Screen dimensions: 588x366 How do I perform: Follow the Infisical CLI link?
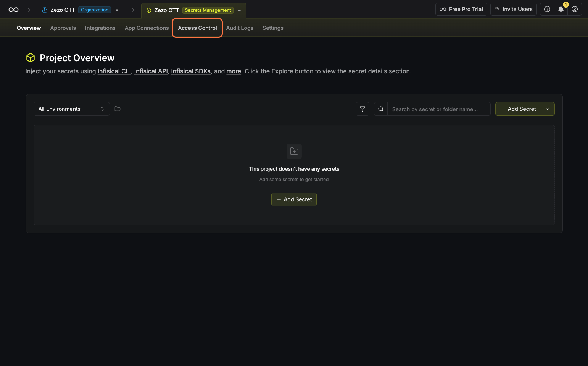click(114, 71)
